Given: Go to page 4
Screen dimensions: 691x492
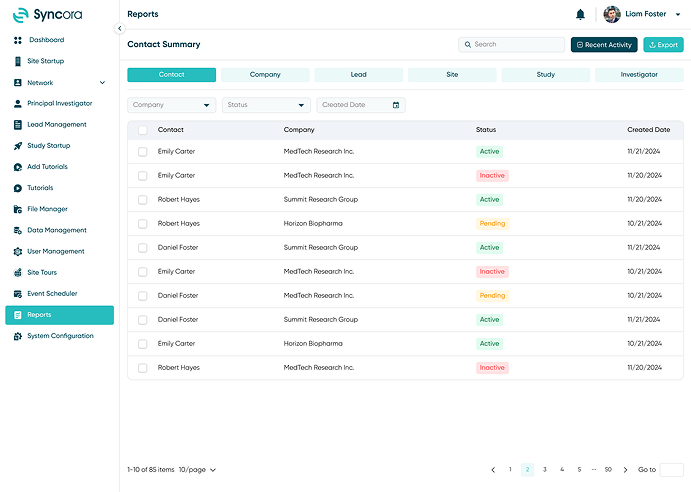Looking at the screenshot, I should click(562, 470).
